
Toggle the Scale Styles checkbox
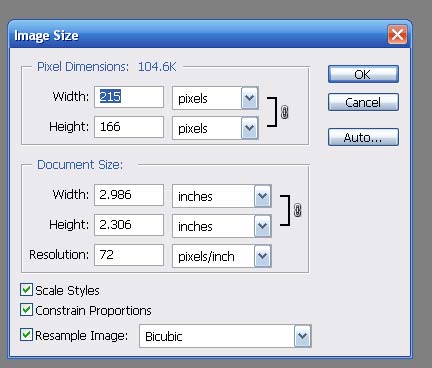coord(26,290)
